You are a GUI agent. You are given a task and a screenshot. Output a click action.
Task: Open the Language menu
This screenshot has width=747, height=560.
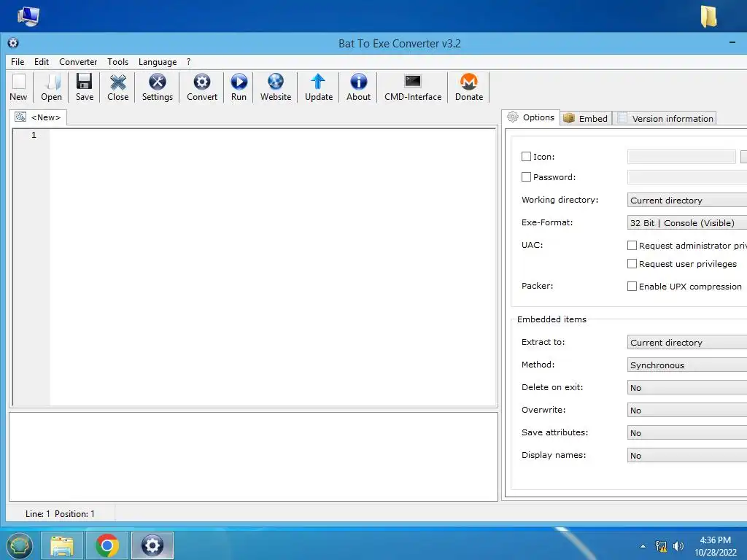coord(158,62)
